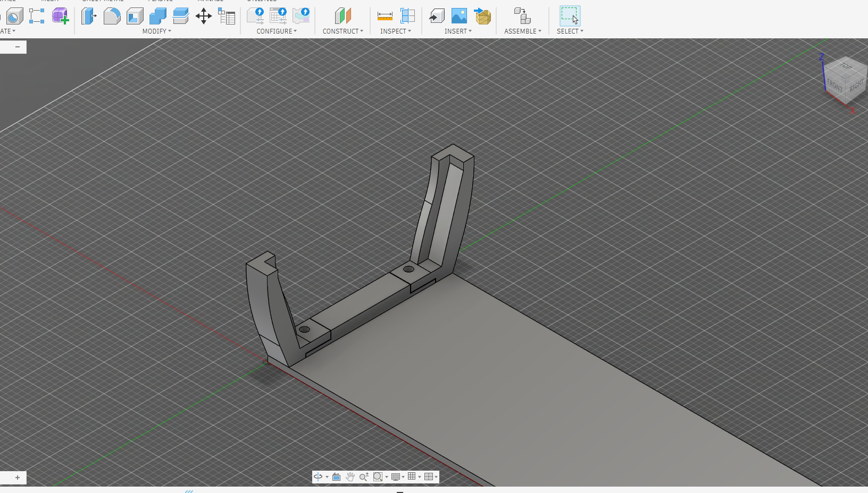
Task: Expand the ASSEMBLE dropdown
Action: click(523, 31)
